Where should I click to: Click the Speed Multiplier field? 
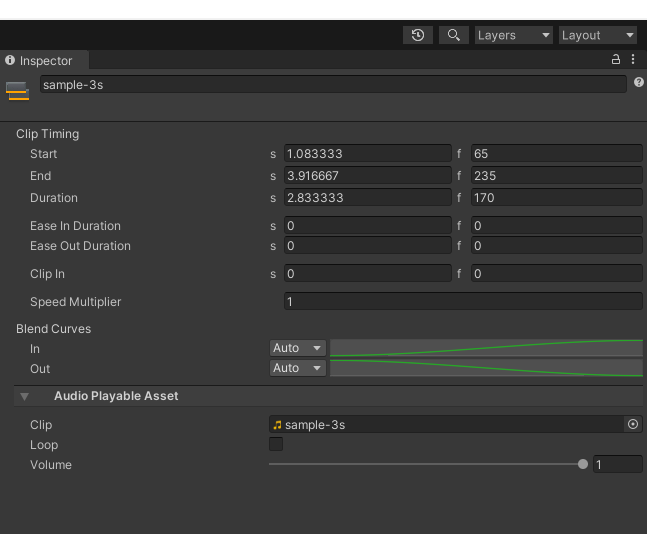(463, 302)
